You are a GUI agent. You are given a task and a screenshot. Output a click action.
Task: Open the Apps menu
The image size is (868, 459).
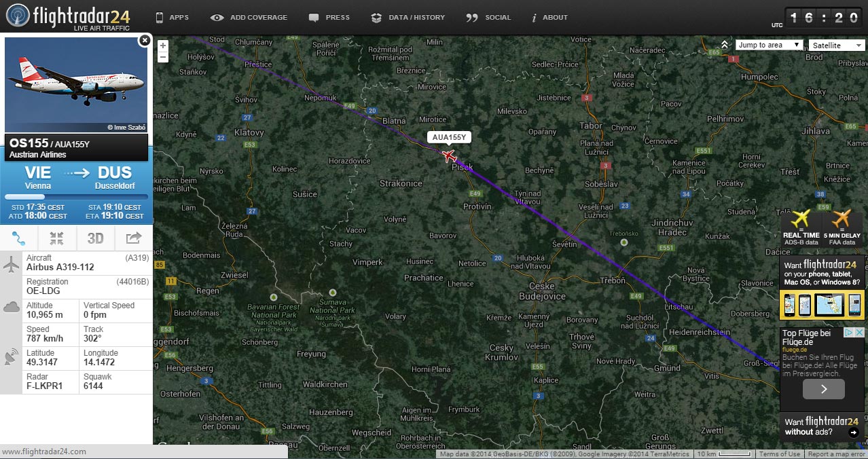[172, 18]
